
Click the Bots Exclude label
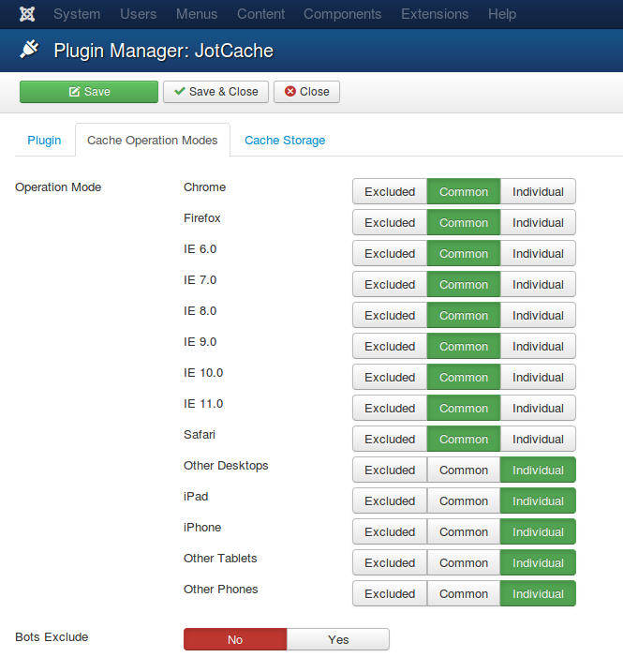click(x=52, y=637)
